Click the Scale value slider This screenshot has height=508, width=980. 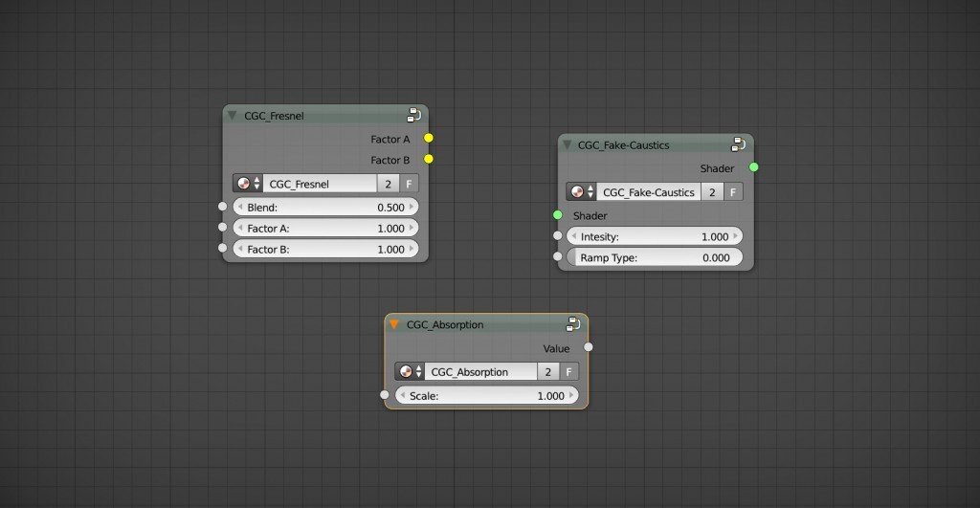click(487, 395)
